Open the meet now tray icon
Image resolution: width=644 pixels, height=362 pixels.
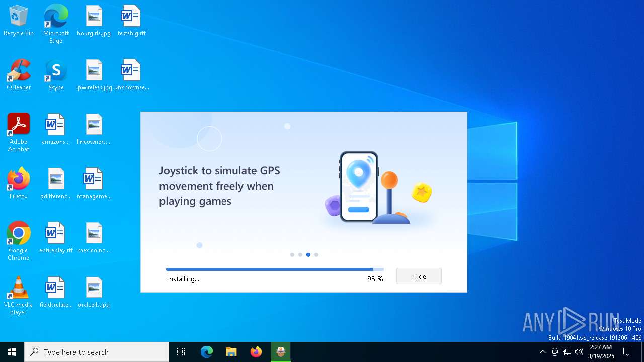click(x=555, y=352)
